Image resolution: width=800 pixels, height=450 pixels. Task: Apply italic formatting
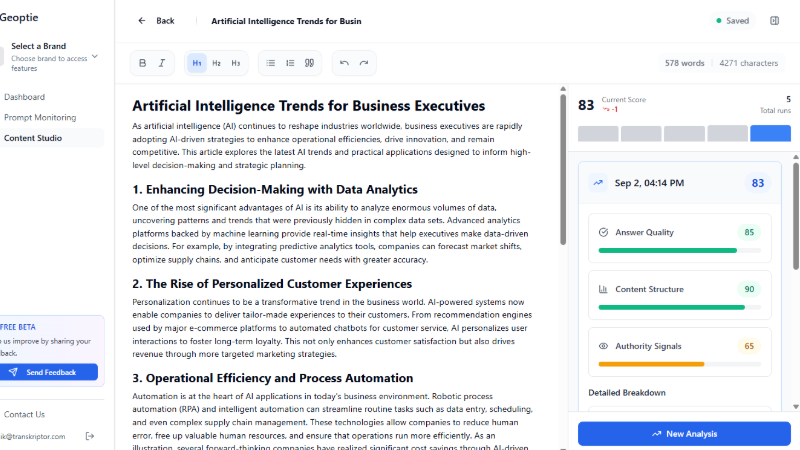162,63
